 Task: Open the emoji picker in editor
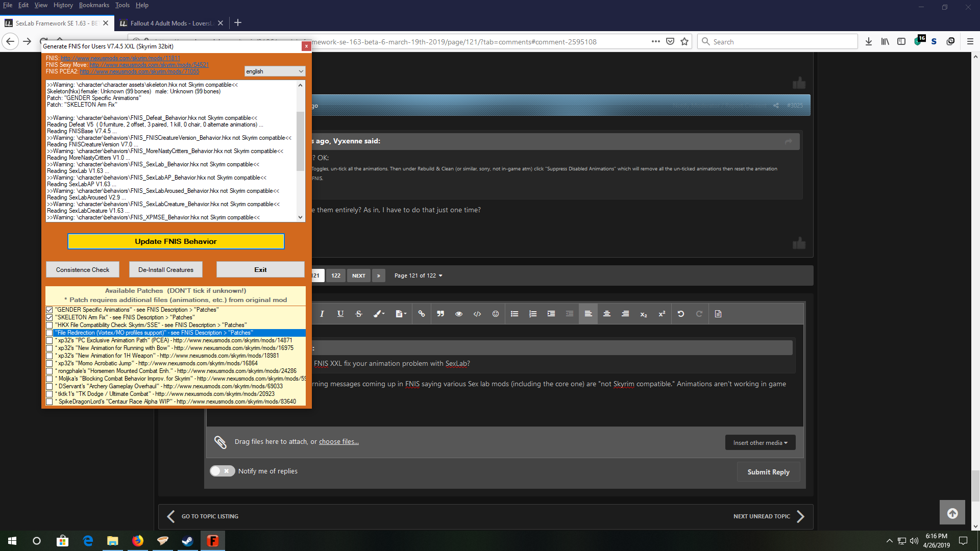(496, 314)
